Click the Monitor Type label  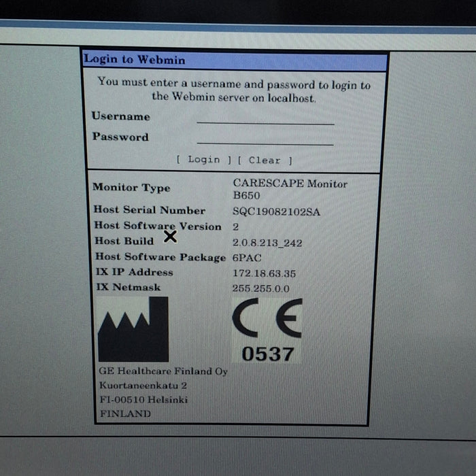[x=131, y=188]
